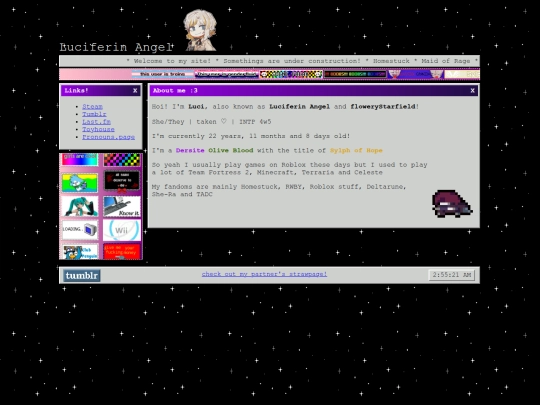Go to the Toyhouse link
The width and height of the screenshot is (540, 405).
98,129
